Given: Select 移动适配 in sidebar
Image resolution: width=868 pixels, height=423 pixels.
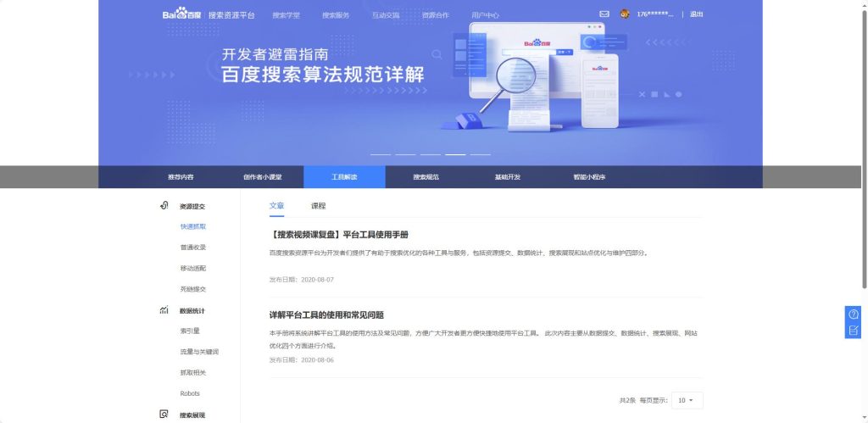Looking at the screenshot, I should (192, 268).
